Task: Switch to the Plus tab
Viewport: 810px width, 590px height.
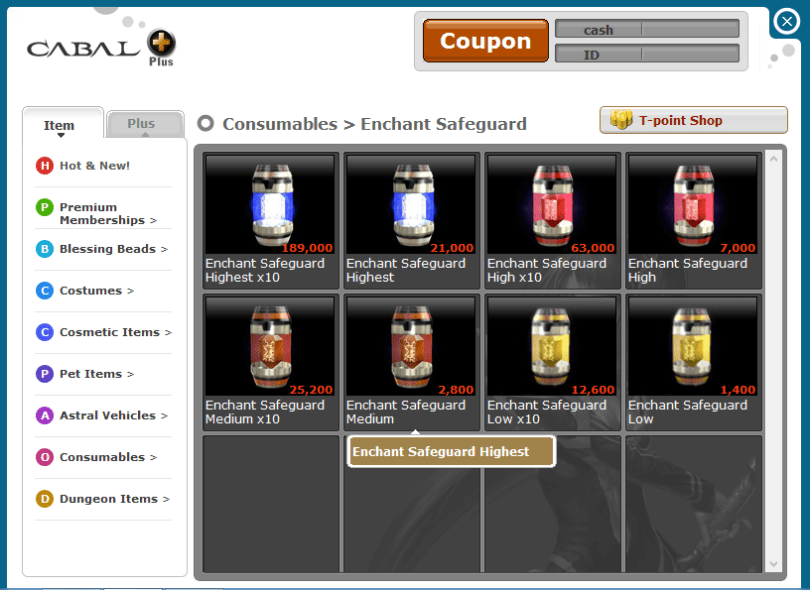Action: 145,124
